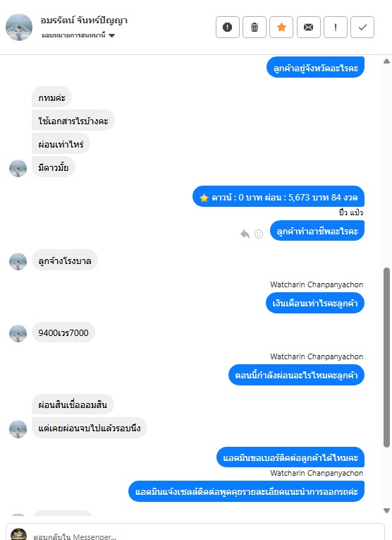Click customer avatar beside 9400เวร7000 message
The width and height of the screenshot is (392, 540).
click(18, 333)
